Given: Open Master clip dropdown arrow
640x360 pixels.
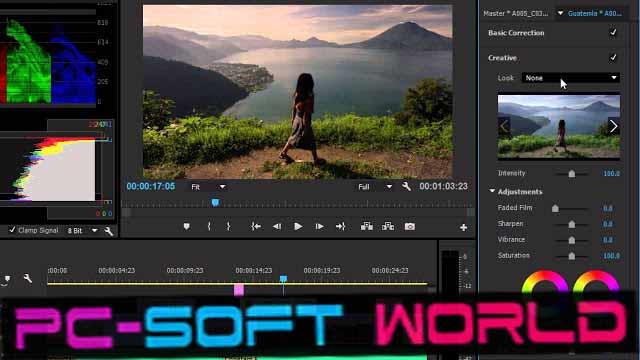Looking at the screenshot, I should [x=560, y=13].
